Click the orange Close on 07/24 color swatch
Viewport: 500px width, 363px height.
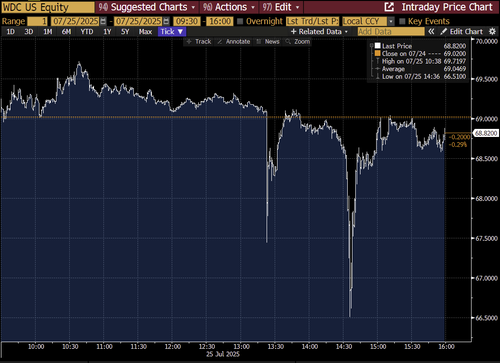point(377,53)
